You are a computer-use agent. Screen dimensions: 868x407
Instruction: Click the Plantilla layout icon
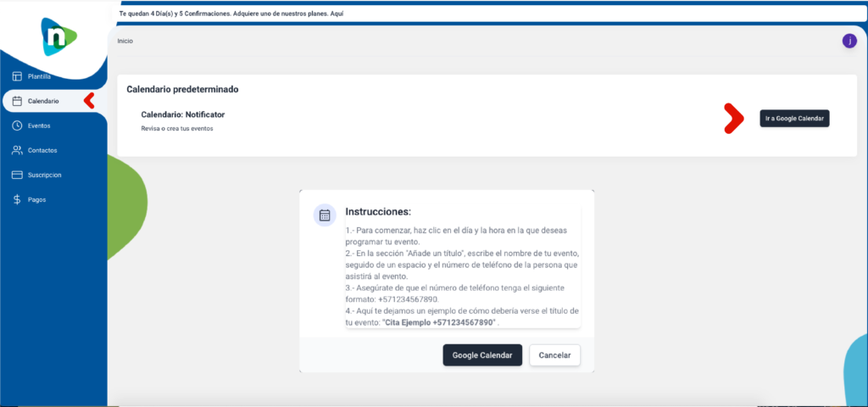17,76
